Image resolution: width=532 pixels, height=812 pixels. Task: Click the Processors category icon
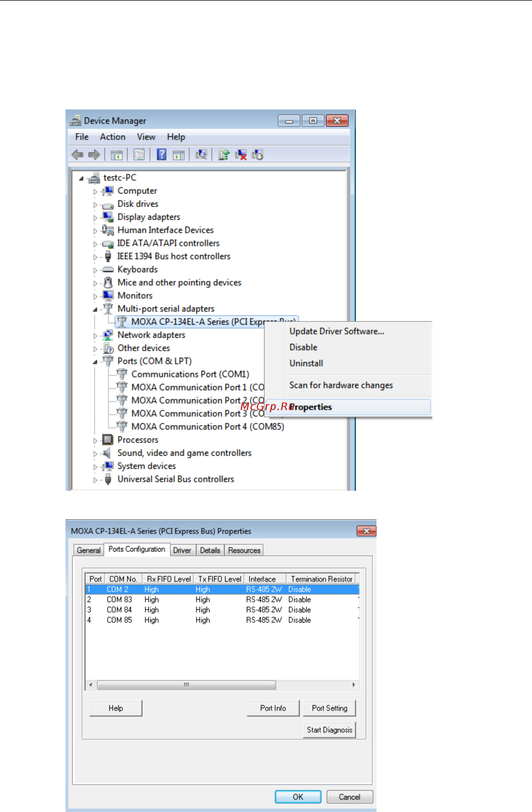(108, 440)
